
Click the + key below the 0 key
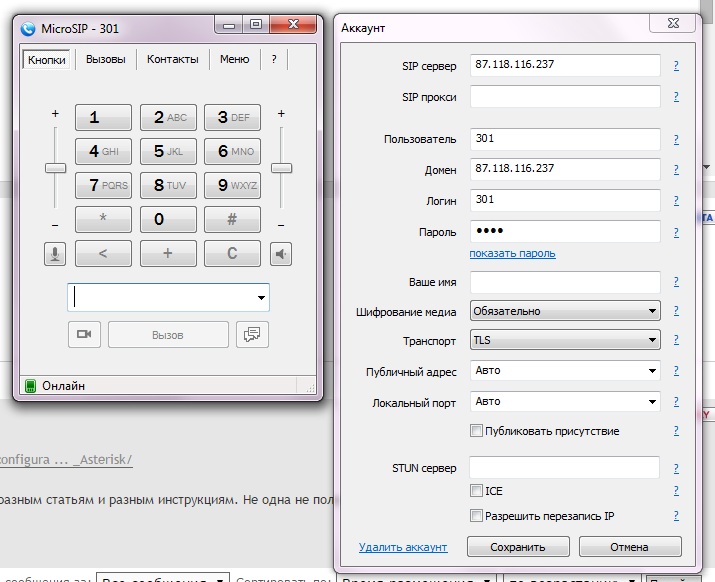(168, 253)
